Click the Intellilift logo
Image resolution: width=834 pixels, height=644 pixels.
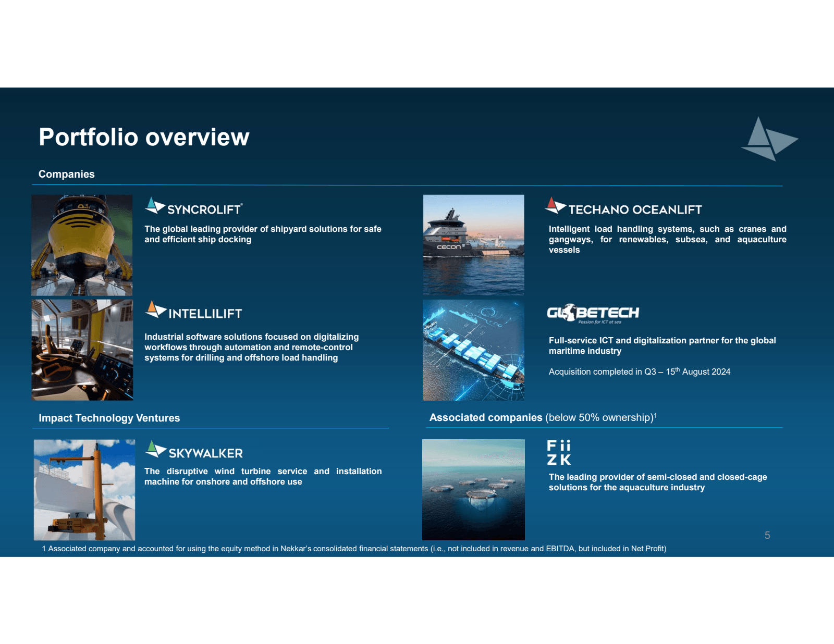(x=193, y=310)
